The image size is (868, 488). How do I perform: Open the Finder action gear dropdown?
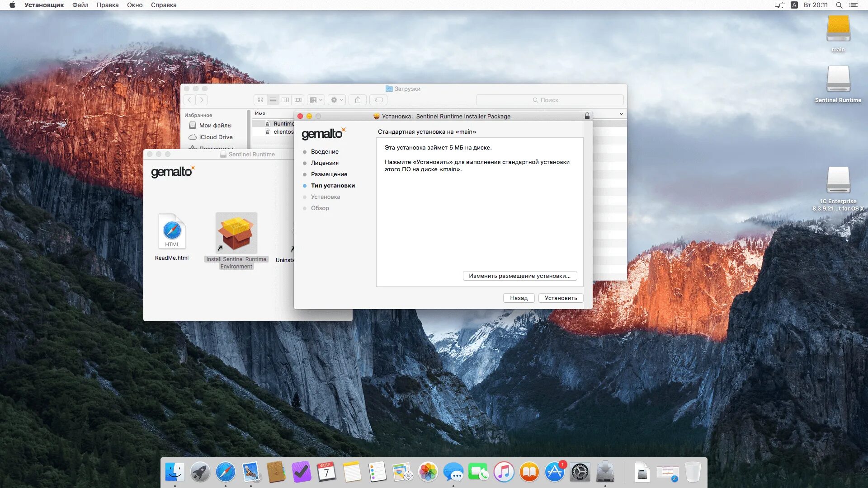(337, 100)
